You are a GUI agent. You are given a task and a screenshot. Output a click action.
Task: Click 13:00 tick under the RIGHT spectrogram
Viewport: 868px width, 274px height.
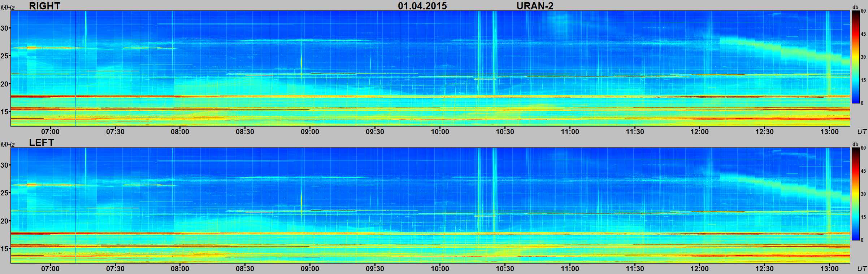pyautogui.click(x=829, y=132)
